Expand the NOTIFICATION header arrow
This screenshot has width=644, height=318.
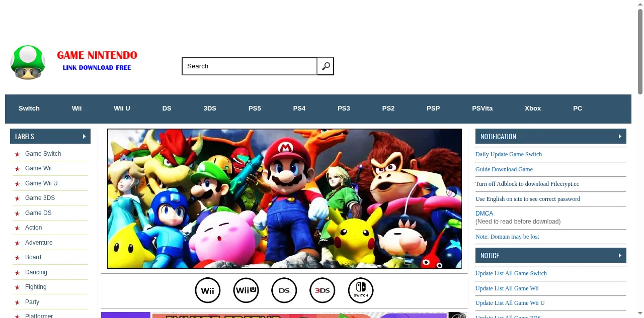pos(620,136)
